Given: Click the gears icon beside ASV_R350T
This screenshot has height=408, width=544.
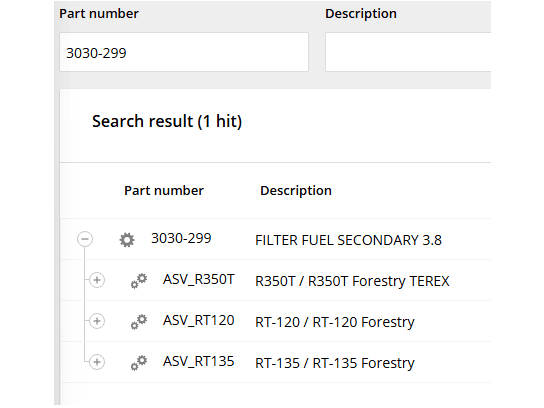Looking at the screenshot, I should click(x=139, y=281).
